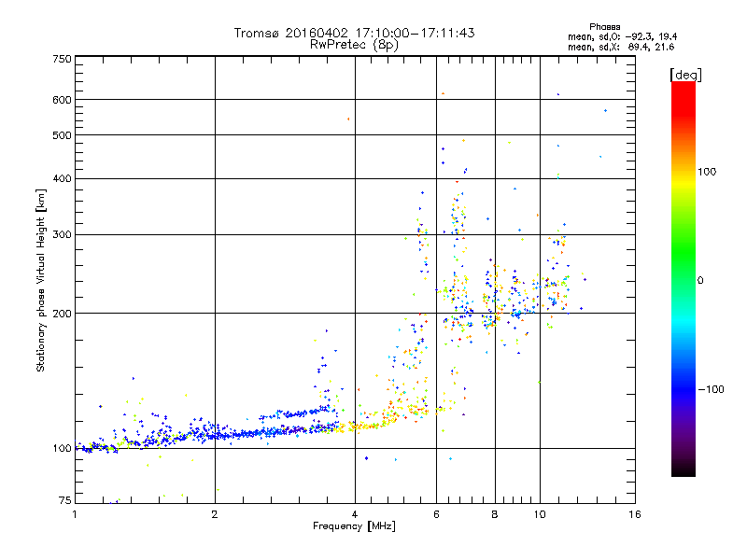Click the '[deg]' colorbar label
Image resolution: width=747 pixels, height=560 pixels.
685,75
